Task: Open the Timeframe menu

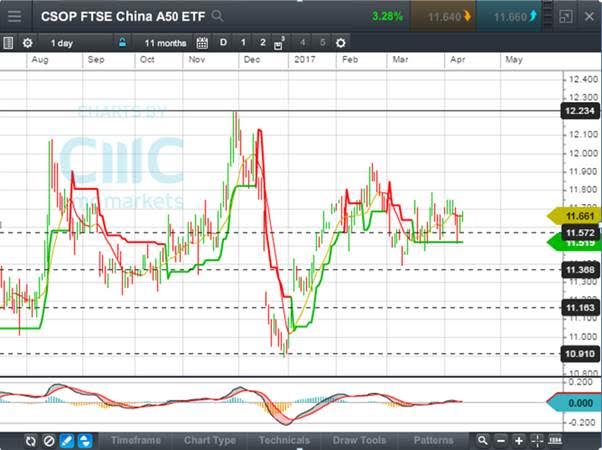Action: (136, 440)
